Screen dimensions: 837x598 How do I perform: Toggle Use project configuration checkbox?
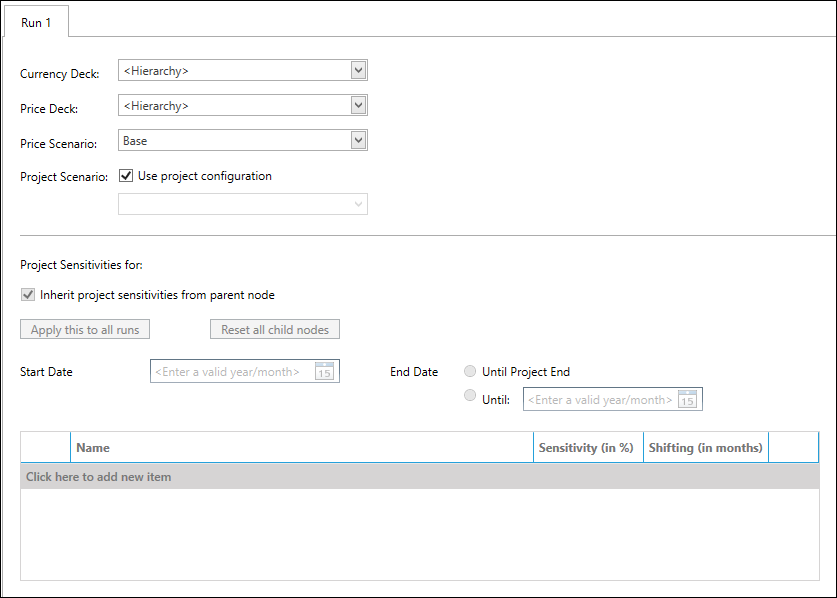coord(126,176)
